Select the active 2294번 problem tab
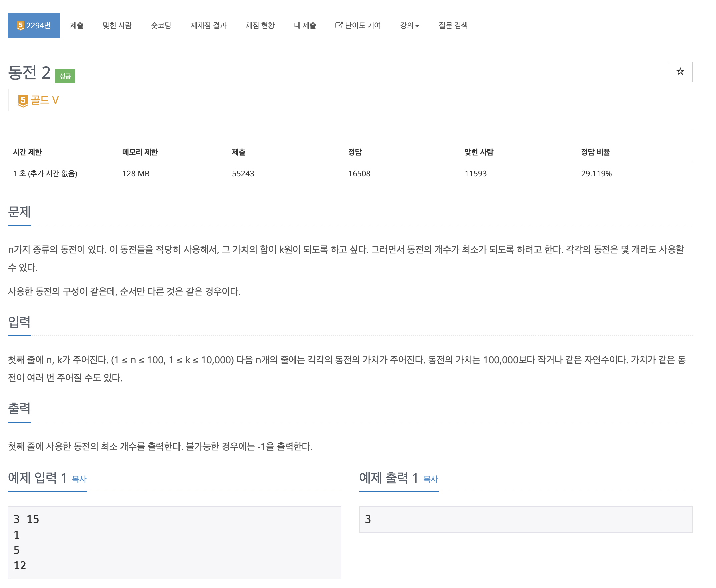This screenshot has height=588, width=716. click(34, 25)
